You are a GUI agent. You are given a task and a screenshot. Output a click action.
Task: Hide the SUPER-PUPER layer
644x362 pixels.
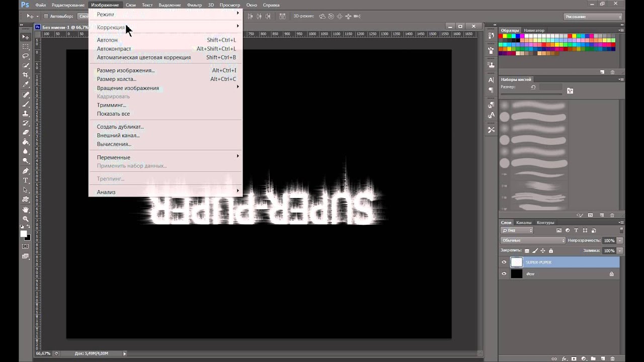pyautogui.click(x=504, y=262)
